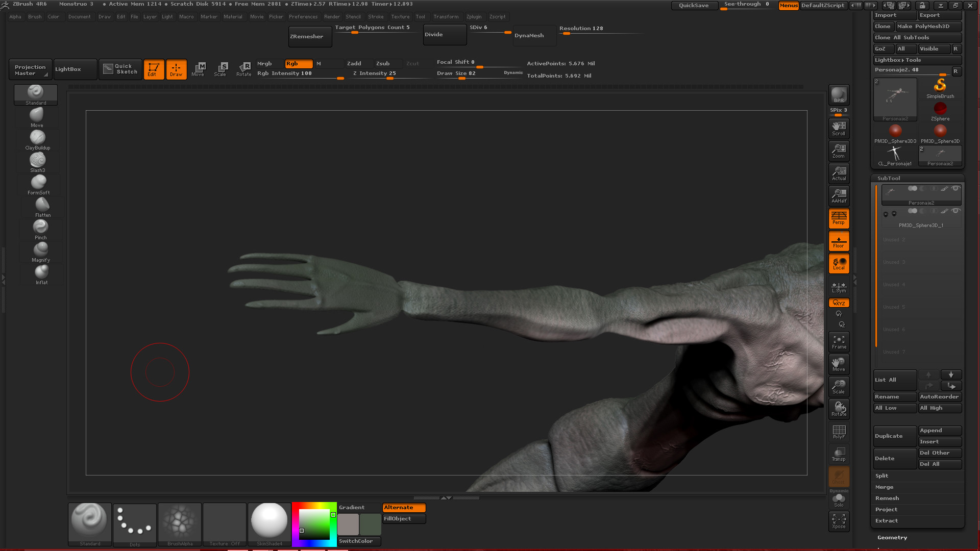Select the ClayBuildup brush icon
980x551 pixels.
point(37,138)
